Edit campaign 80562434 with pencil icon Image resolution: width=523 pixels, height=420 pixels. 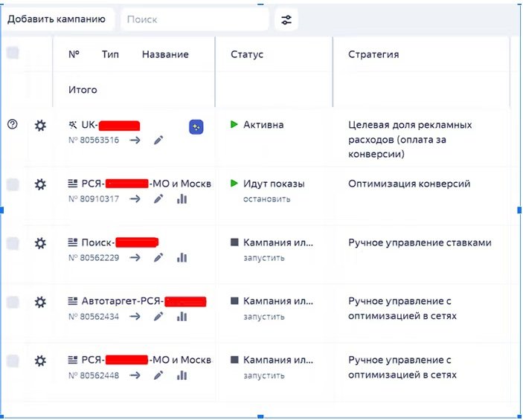pos(158,317)
